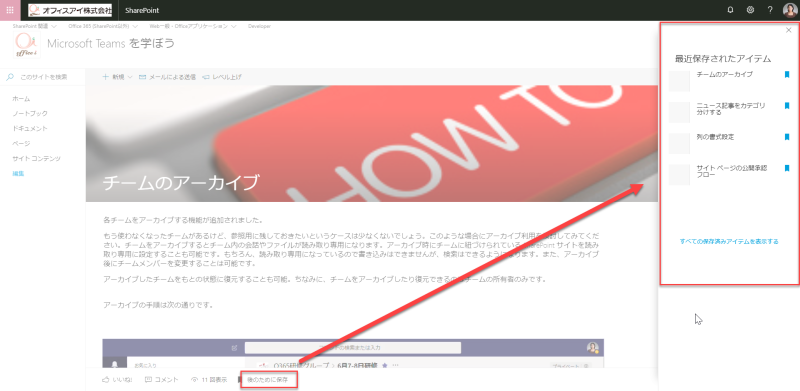Open saved item チームのアーカイブ

coord(724,75)
